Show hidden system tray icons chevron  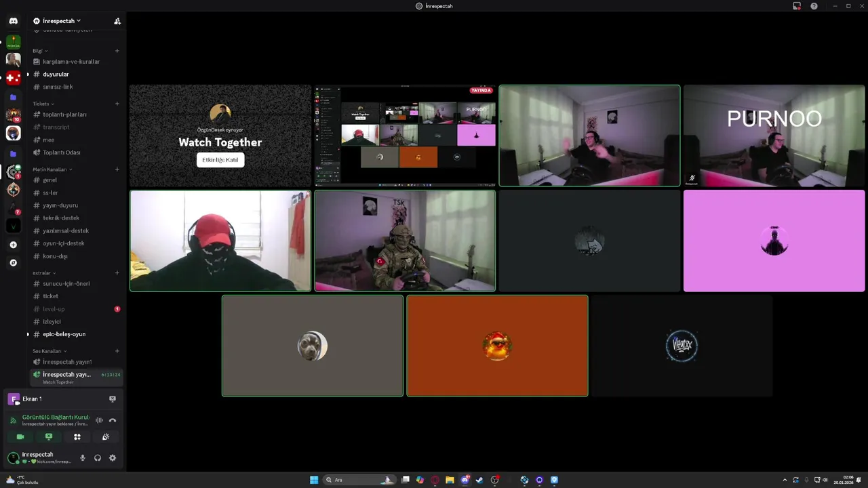pos(785,480)
